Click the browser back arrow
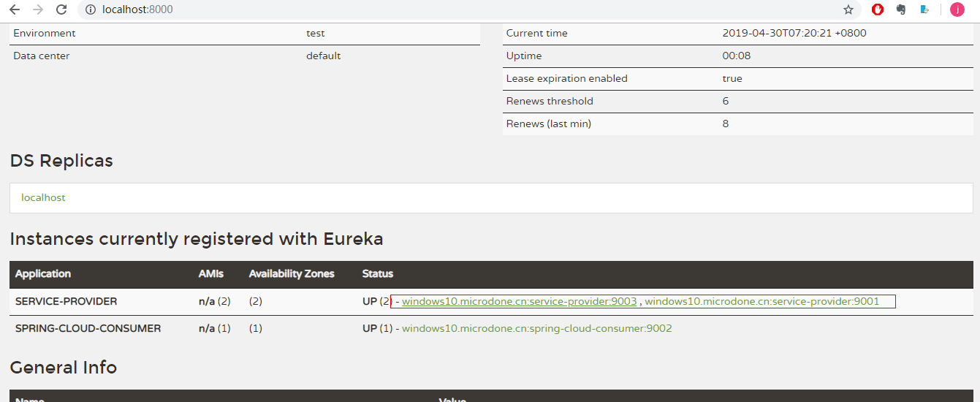 (x=15, y=10)
